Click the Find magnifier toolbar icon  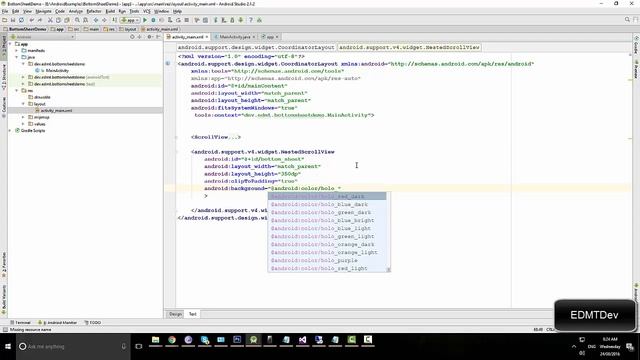tap(77, 20)
